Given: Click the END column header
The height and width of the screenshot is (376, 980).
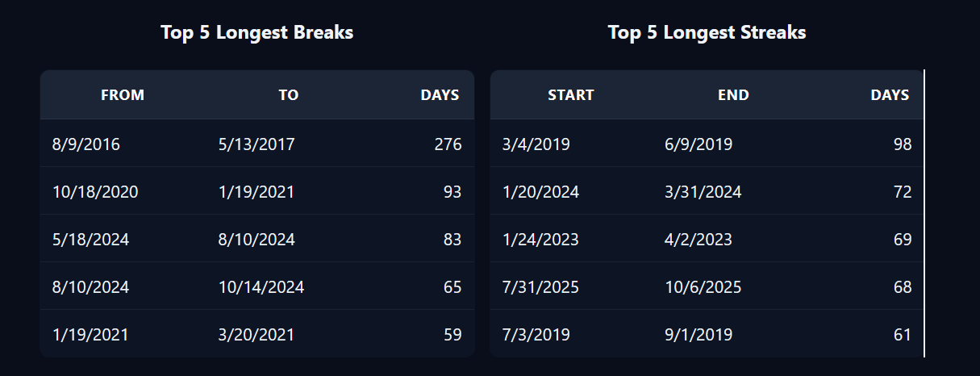Looking at the screenshot, I should point(733,95).
